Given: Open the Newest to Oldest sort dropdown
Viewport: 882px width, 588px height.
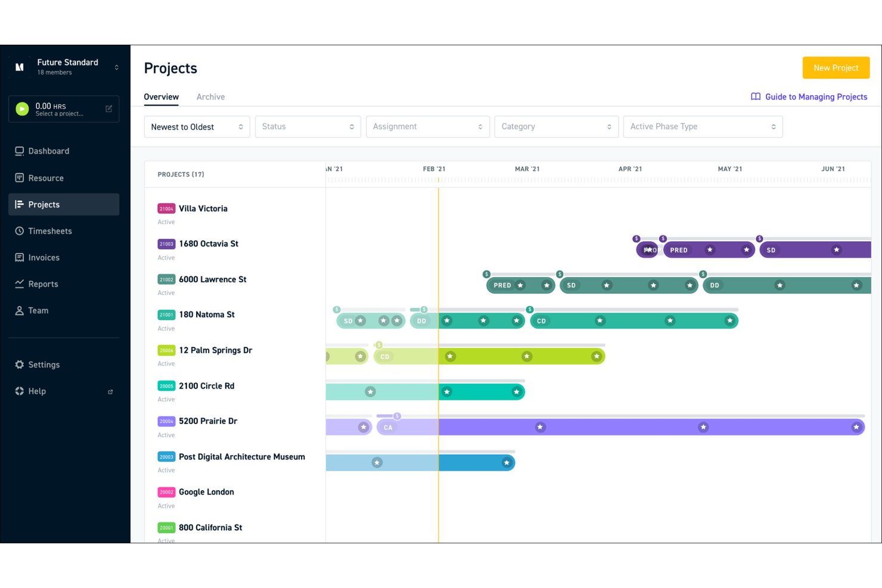Looking at the screenshot, I should point(197,127).
